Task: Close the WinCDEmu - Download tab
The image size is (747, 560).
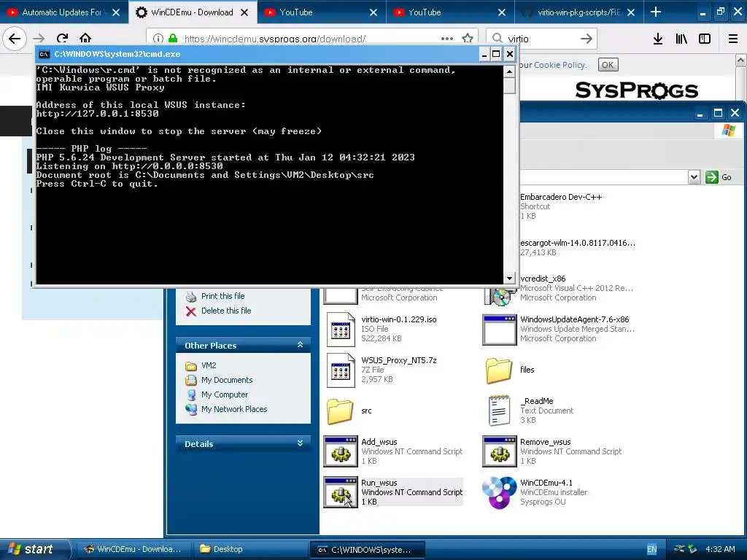Action: 244,12
